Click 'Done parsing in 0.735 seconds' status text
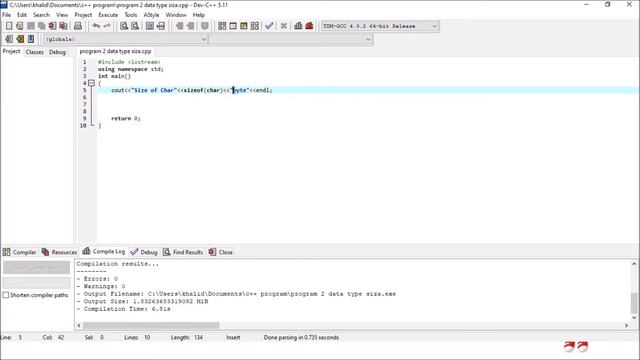 [x=301, y=338]
